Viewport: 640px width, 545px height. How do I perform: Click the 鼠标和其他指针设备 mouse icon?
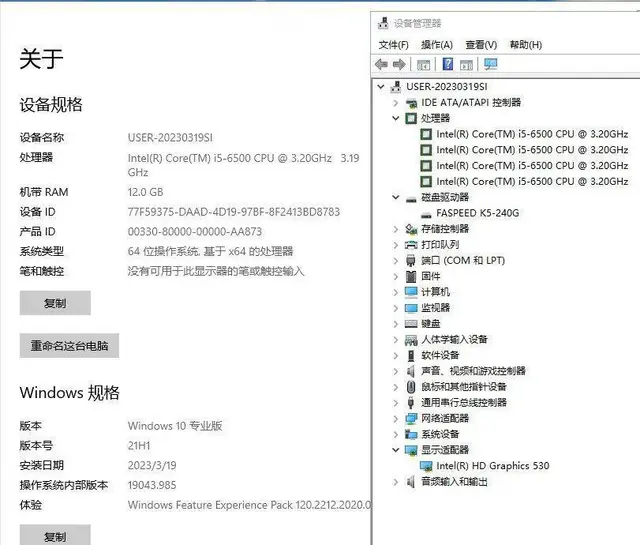pos(411,387)
